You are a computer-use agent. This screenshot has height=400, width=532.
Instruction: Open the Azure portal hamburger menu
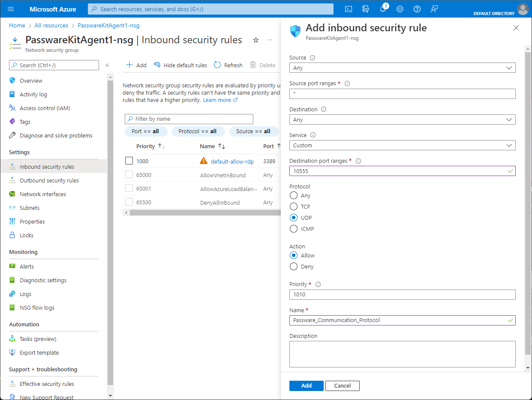[x=11, y=9]
